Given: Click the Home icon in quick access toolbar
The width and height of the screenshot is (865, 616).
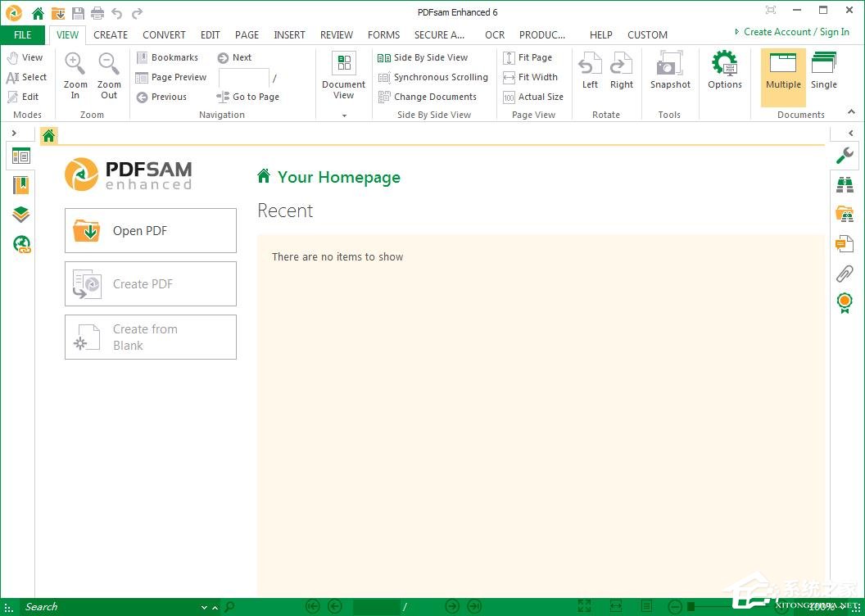Looking at the screenshot, I should click(x=38, y=12).
